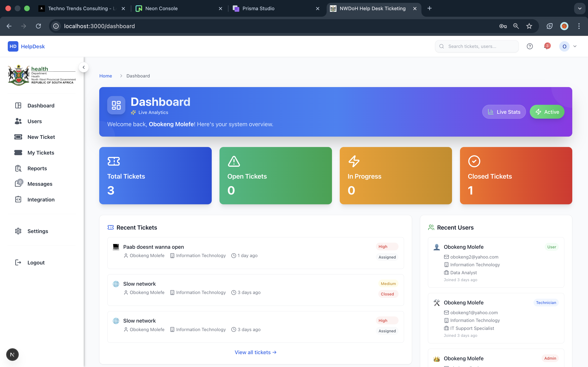Open Messages in the sidebar menu

point(40,184)
